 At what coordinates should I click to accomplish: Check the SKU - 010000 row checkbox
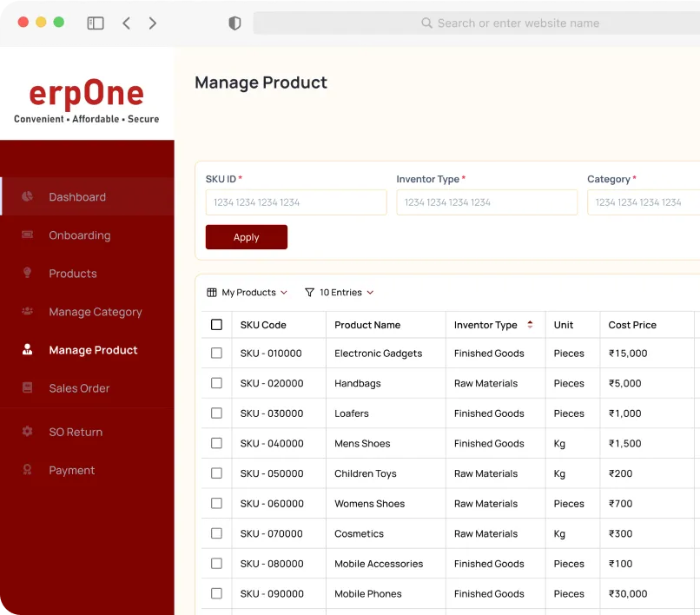tap(216, 353)
